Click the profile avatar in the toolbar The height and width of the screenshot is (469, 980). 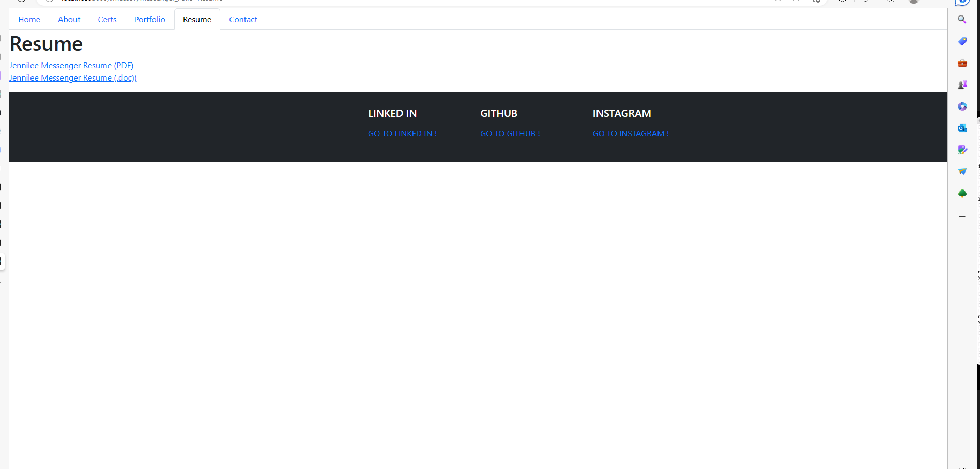click(913, 2)
